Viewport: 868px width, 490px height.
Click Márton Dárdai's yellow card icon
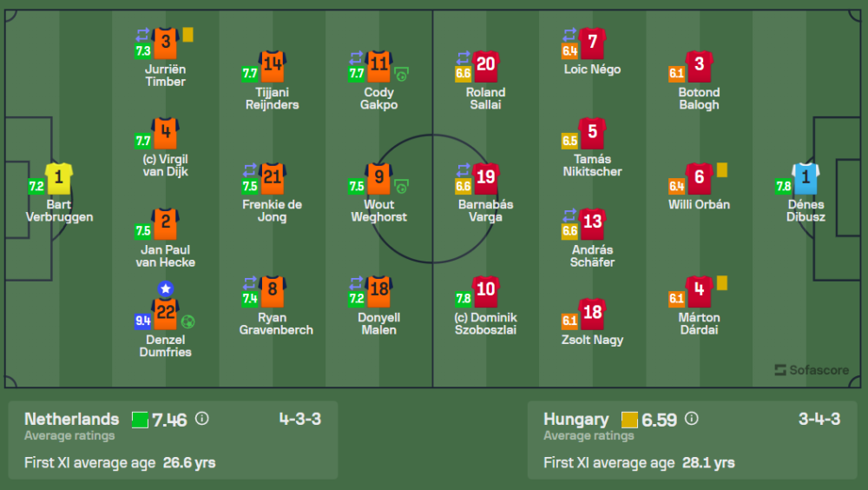point(722,283)
